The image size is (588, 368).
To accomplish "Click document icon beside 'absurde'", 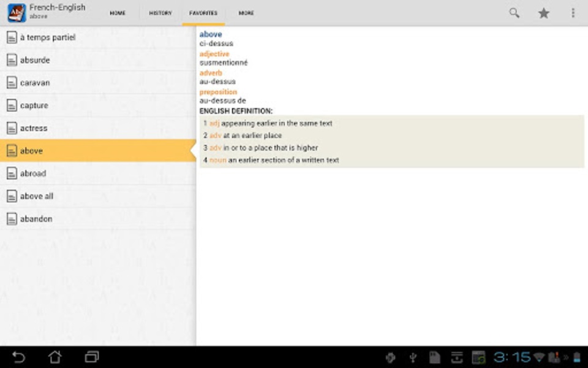I will pos(12,60).
